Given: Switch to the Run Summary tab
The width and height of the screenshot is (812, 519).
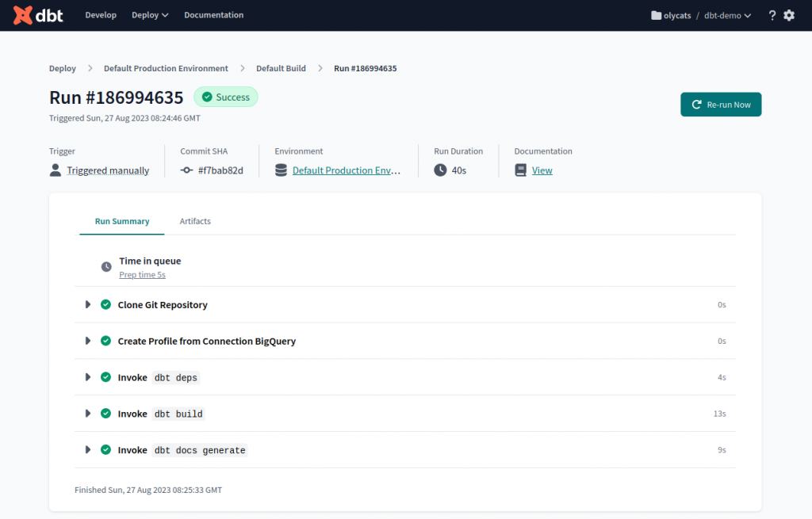Looking at the screenshot, I should pos(122,221).
